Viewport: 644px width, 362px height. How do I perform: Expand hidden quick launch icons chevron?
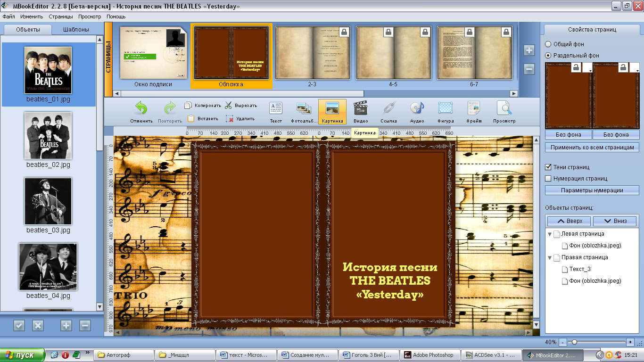click(x=87, y=353)
